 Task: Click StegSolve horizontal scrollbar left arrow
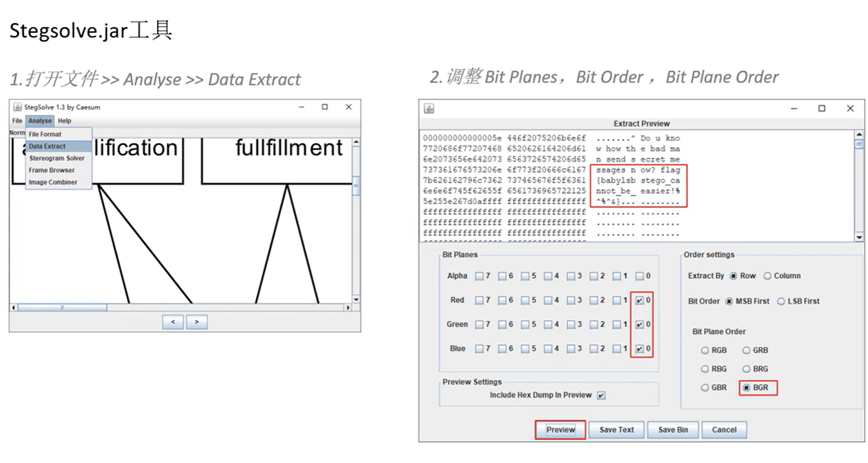coord(14,307)
